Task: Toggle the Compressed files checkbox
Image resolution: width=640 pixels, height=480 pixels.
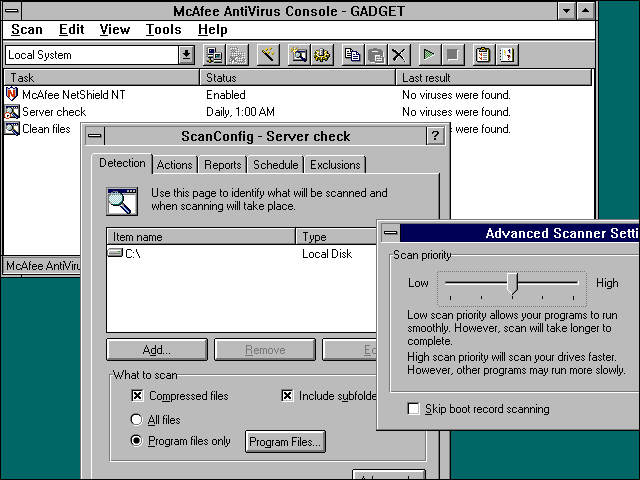Action: [x=137, y=396]
